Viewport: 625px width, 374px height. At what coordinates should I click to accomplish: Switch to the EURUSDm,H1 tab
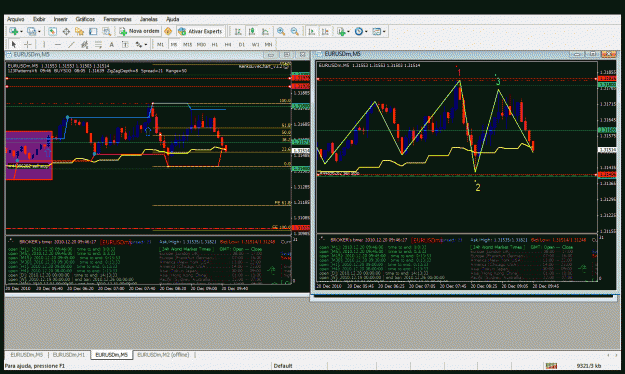pyautogui.click(x=69, y=355)
